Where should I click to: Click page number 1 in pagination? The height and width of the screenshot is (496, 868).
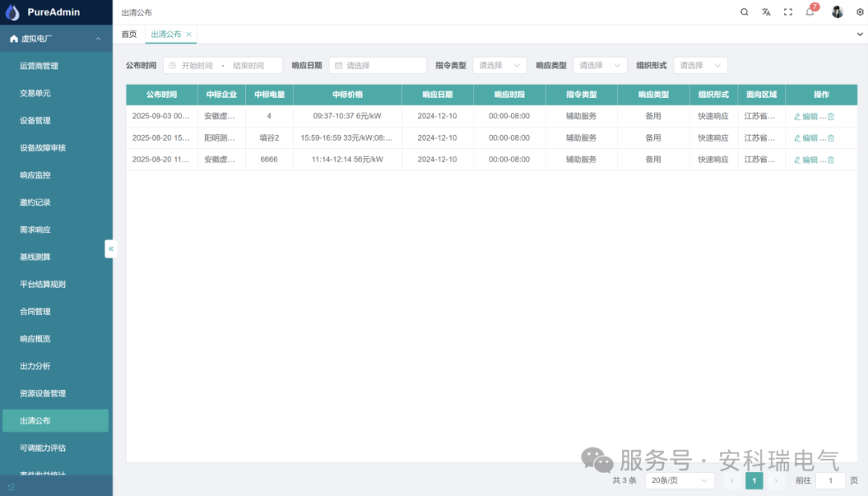[754, 480]
